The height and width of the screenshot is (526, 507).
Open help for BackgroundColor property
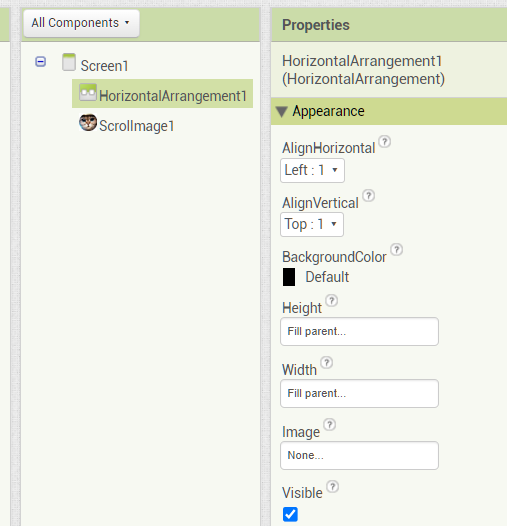point(397,250)
